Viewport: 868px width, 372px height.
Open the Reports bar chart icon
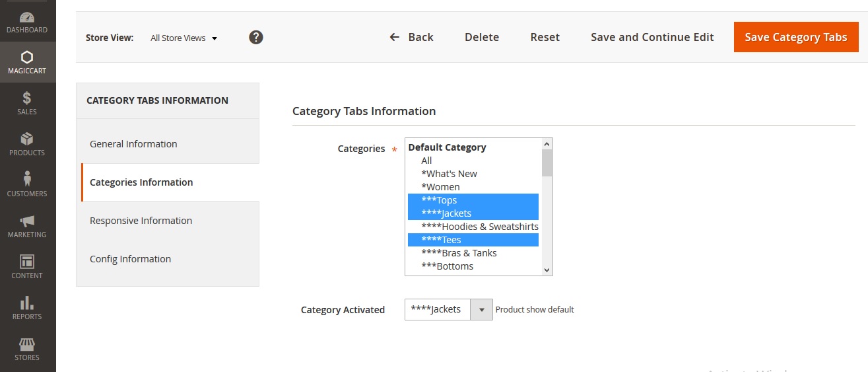[x=27, y=303]
